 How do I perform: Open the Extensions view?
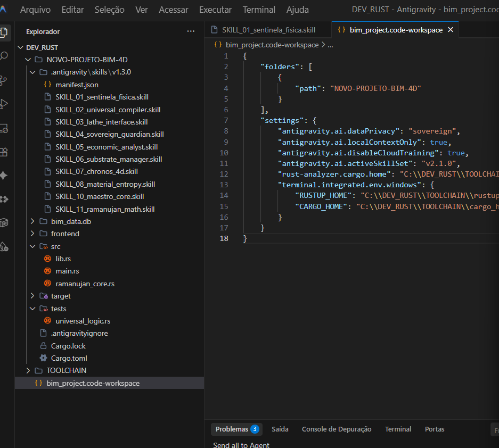(x=4, y=152)
